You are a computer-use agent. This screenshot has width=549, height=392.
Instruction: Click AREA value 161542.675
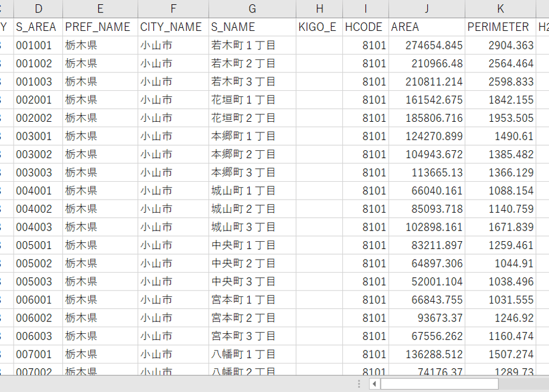427,100
